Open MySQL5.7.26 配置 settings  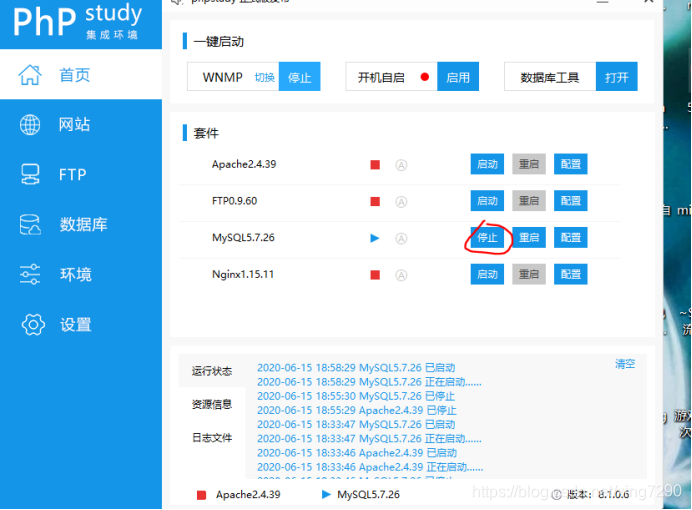click(571, 237)
